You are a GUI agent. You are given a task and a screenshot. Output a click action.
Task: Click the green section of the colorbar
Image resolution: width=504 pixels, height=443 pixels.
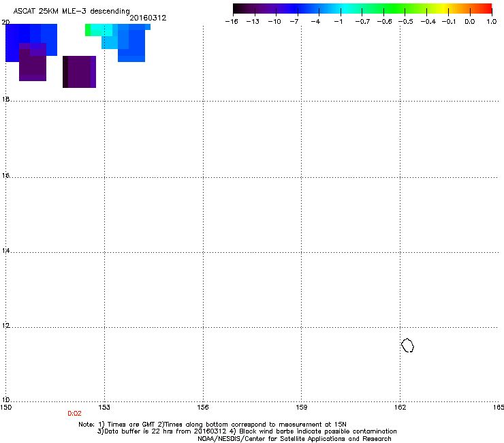[392, 8]
